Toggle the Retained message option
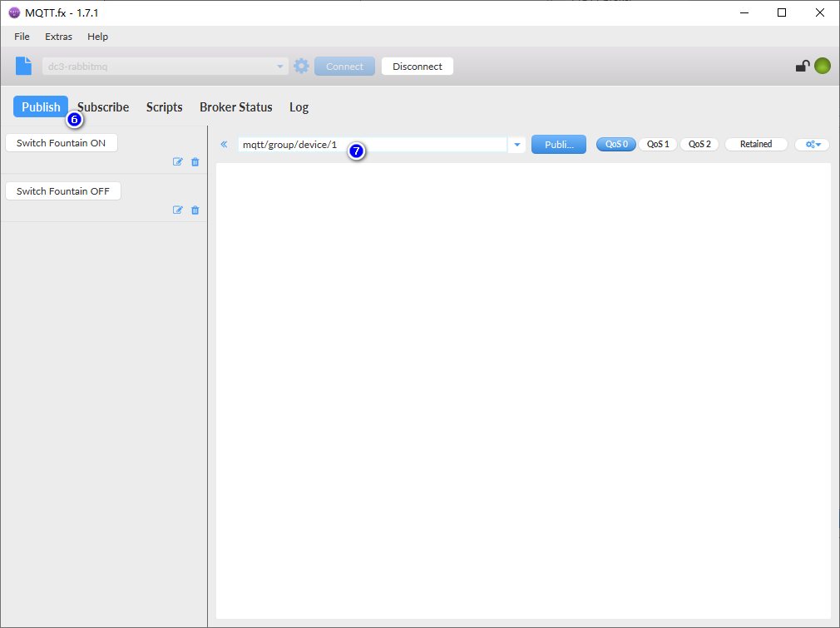 coord(755,144)
